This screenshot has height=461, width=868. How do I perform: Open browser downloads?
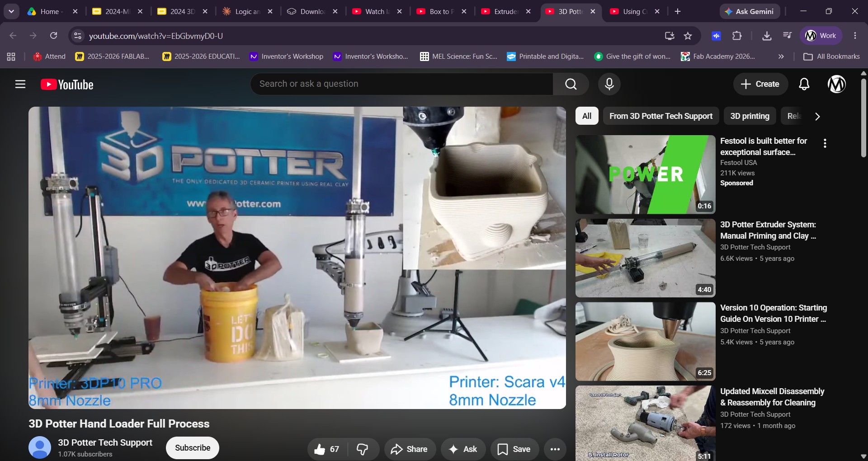point(767,36)
